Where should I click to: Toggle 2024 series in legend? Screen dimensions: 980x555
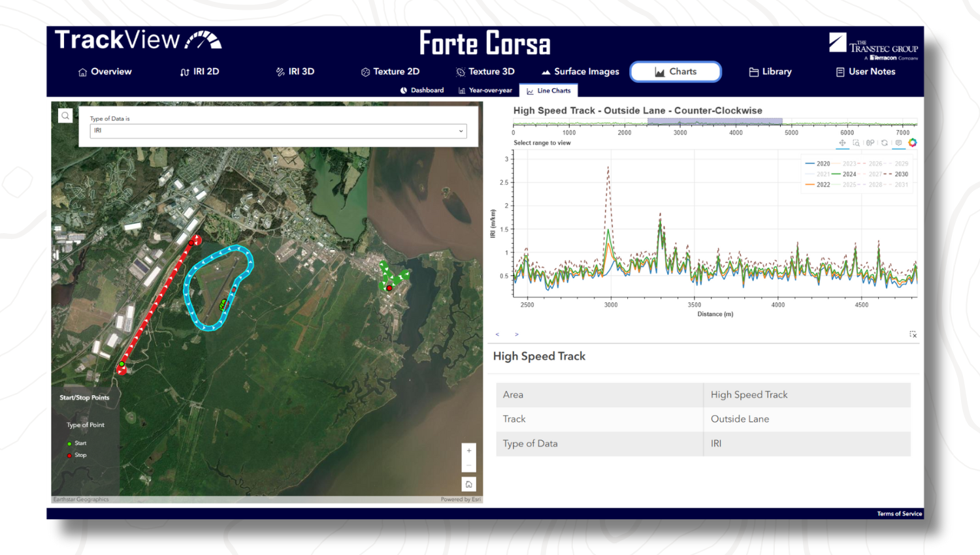[843, 174]
